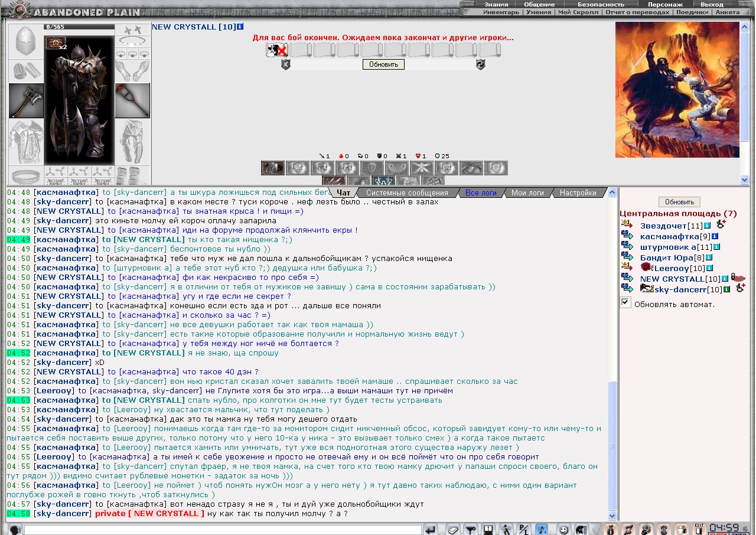Image resolution: width=756 pixels, height=535 pixels.
Task: Click the Выход menu item
Action: [712, 4]
